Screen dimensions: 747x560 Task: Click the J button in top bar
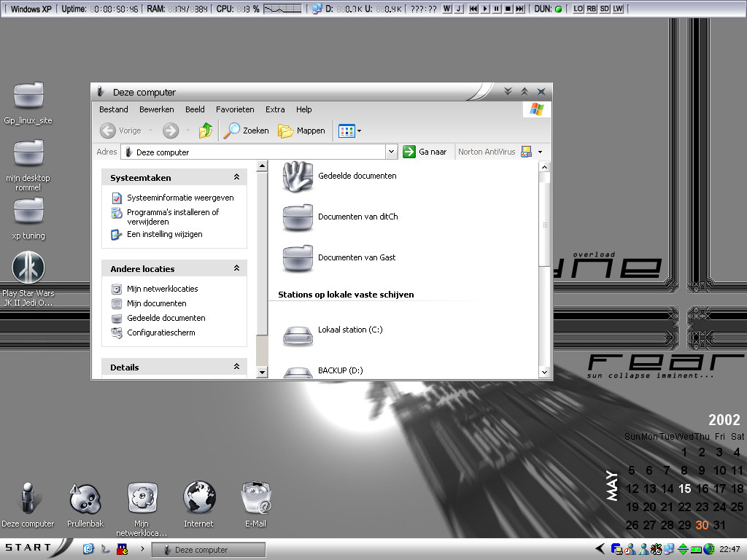click(459, 9)
